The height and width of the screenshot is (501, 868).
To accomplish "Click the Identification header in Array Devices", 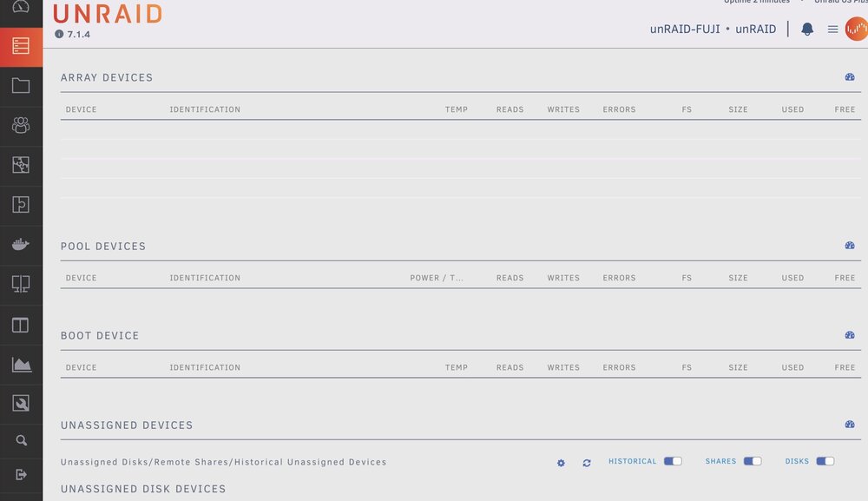I will tap(205, 109).
